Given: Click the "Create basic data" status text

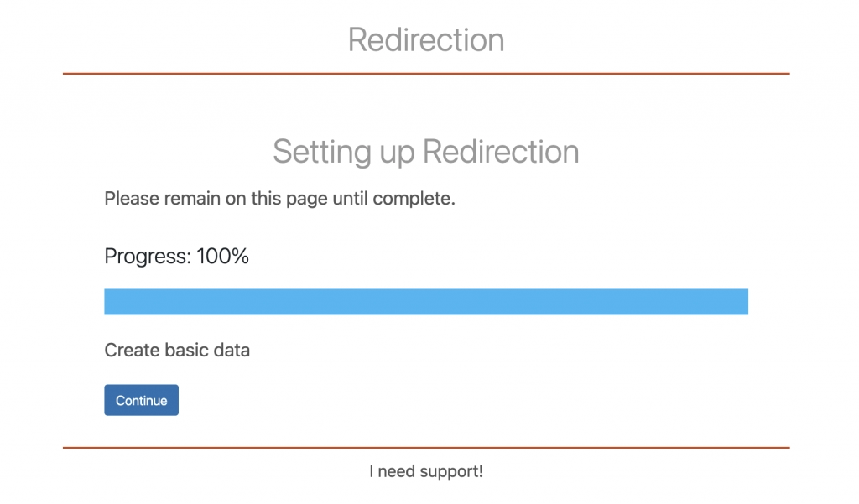Looking at the screenshot, I should 177,350.
